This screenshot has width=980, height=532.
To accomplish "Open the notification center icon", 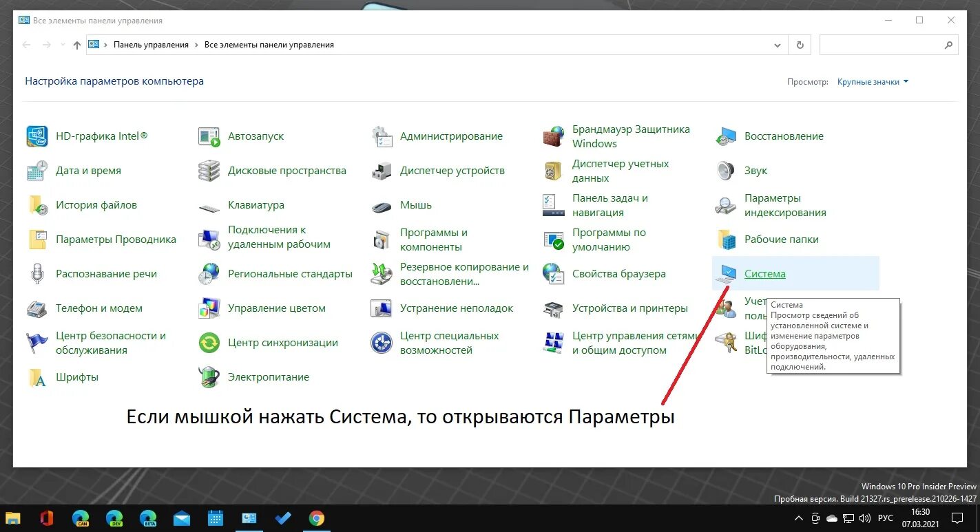I will (x=957, y=518).
